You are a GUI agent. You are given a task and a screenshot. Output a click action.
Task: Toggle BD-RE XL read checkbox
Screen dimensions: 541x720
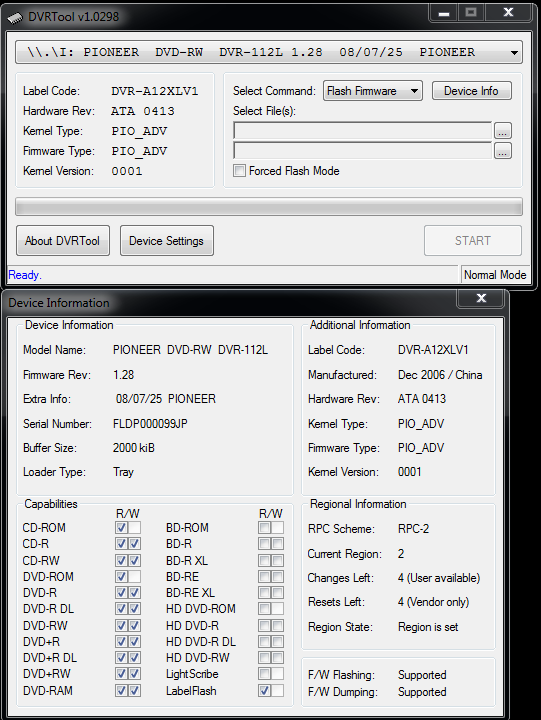(265, 592)
